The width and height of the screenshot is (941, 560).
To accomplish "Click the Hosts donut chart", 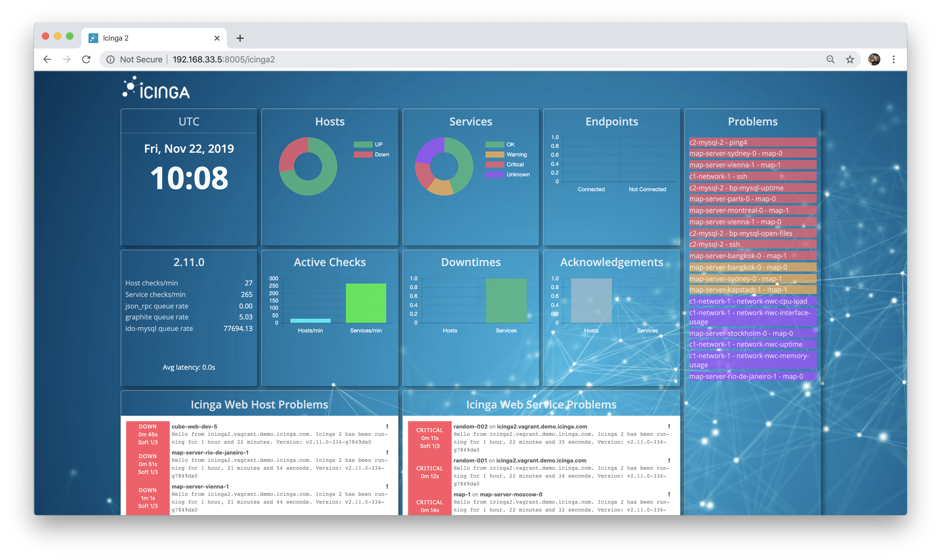I will [x=308, y=166].
